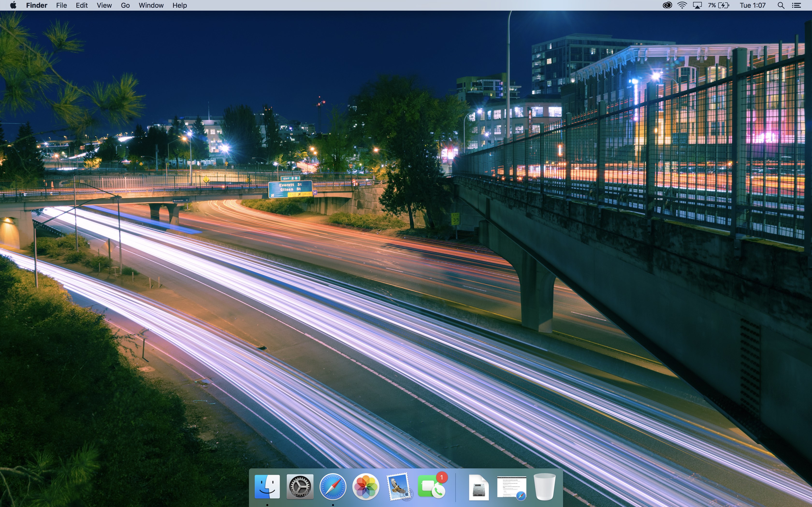Open the AirPlay display menu
Image resolution: width=812 pixels, height=507 pixels.
pyautogui.click(x=697, y=5)
